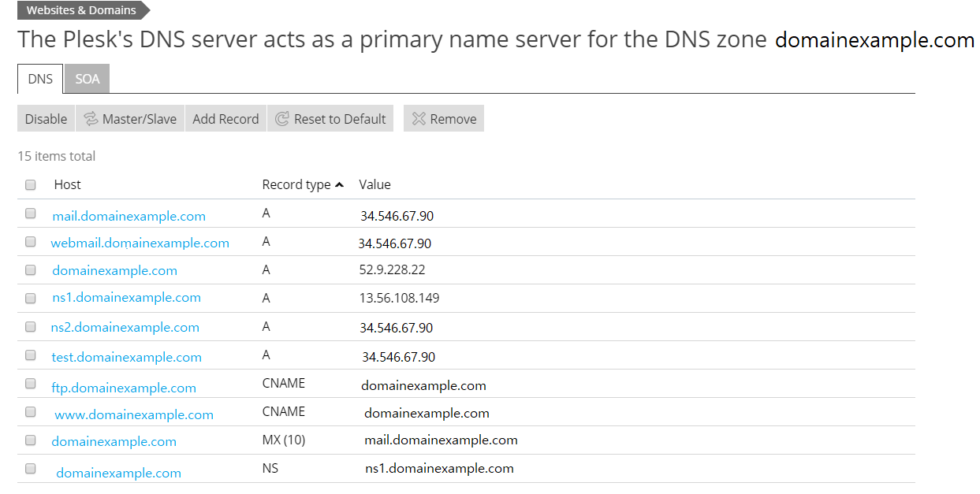Image resolution: width=980 pixels, height=494 pixels.
Task: Toggle the select-all checkbox in the header
Action: coord(31,185)
